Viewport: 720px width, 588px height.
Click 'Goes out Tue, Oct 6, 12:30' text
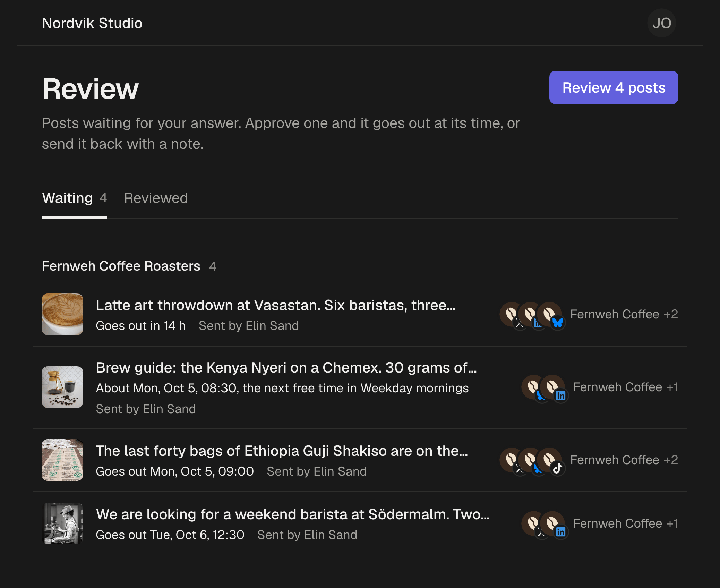[x=170, y=535]
